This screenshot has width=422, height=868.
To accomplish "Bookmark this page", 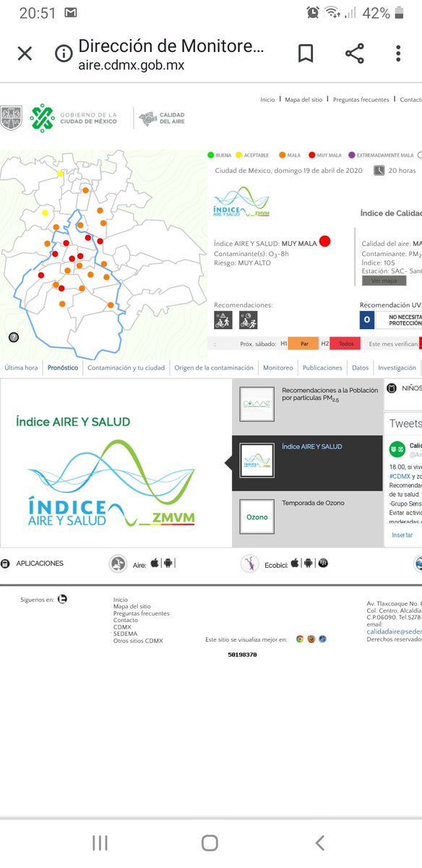I will [x=305, y=54].
